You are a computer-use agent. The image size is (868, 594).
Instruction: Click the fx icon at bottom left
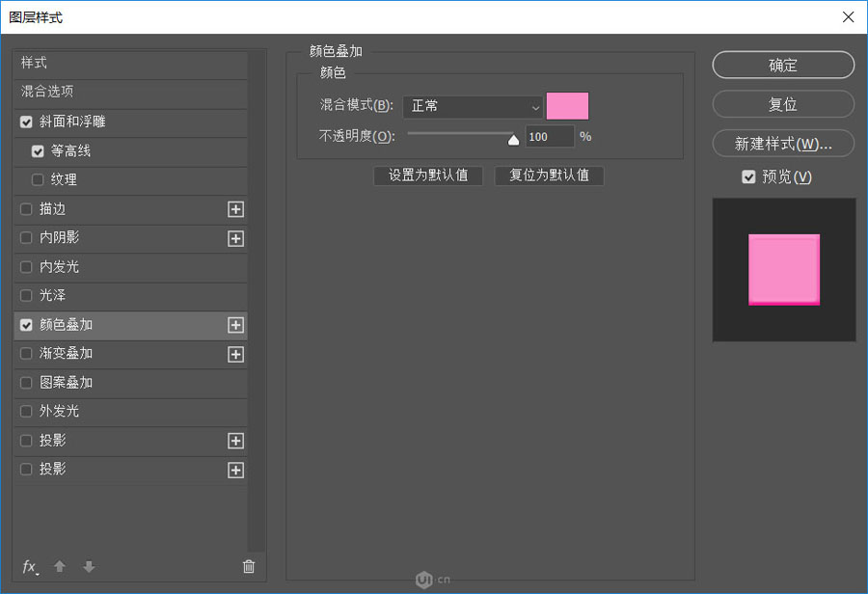pyautogui.click(x=28, y=567)
